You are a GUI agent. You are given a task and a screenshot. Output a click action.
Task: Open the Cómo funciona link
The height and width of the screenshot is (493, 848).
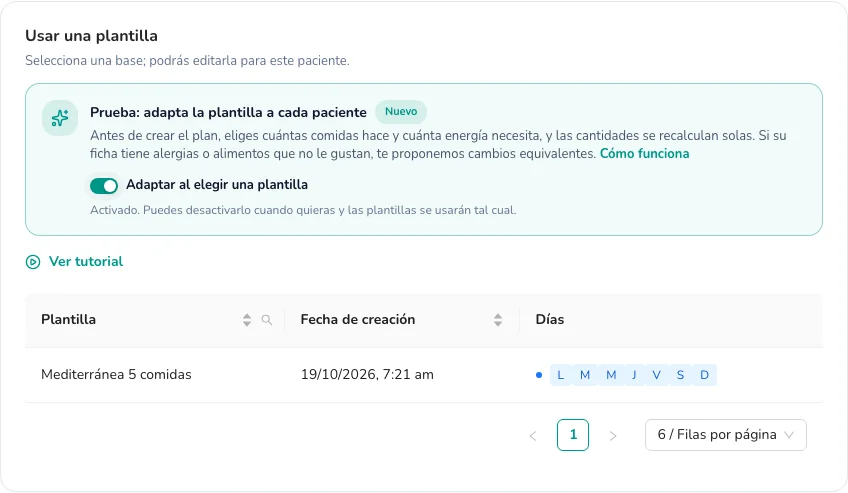click(x=645, y=154)
